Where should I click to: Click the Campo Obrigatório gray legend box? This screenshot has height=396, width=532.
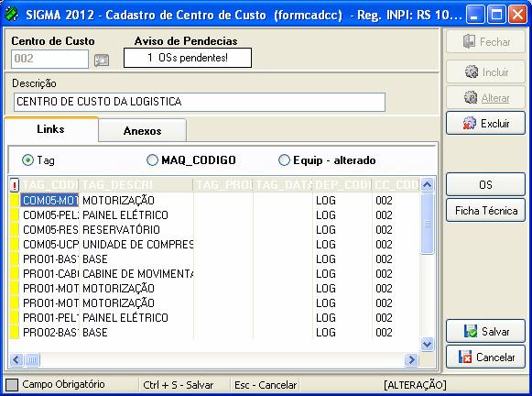(12, 385)
